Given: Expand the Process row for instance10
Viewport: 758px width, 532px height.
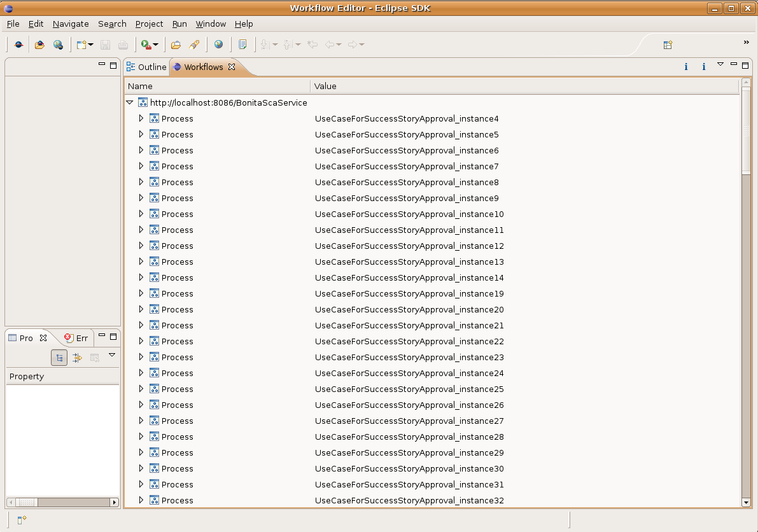Looking at the screenshot, I should [141, 214].
